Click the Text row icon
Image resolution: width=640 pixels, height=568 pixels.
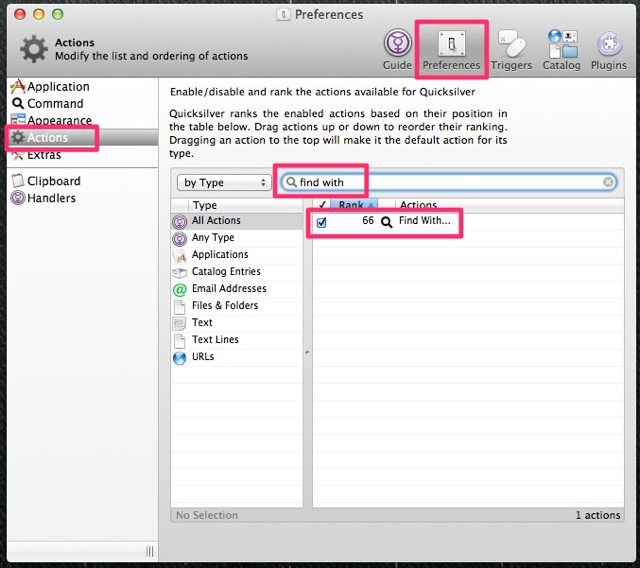(179, 324)
